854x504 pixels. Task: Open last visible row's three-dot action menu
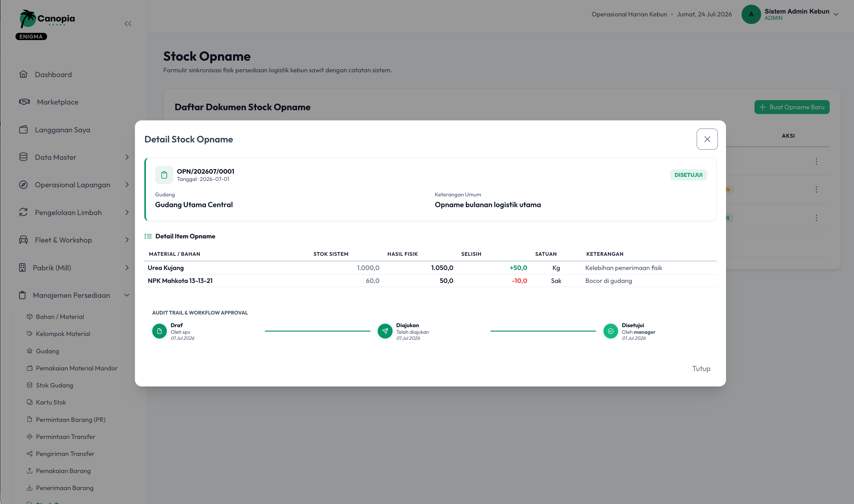coord(816,218)
